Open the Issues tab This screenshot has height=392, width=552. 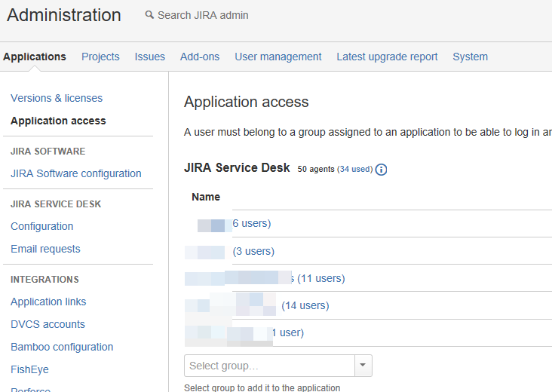click(x=149, y=57)
